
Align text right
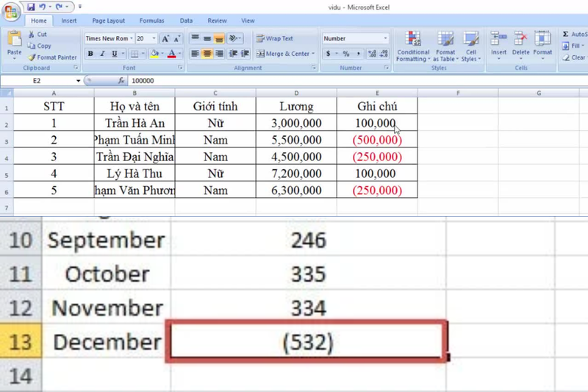(219, 54)
